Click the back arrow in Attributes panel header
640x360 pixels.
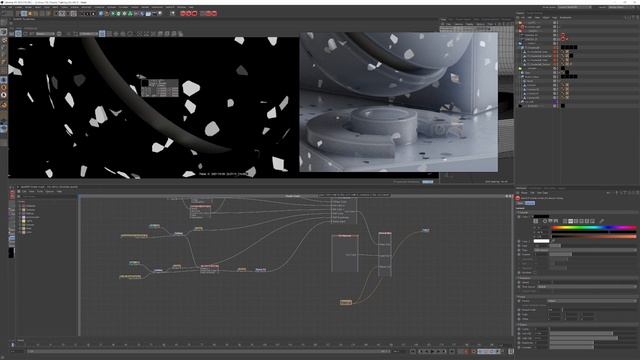(609, 193)
